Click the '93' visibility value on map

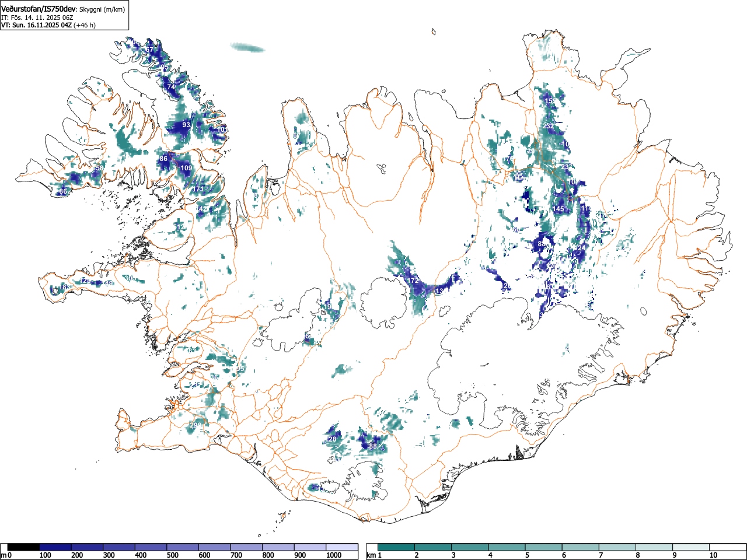coord(186,125)
